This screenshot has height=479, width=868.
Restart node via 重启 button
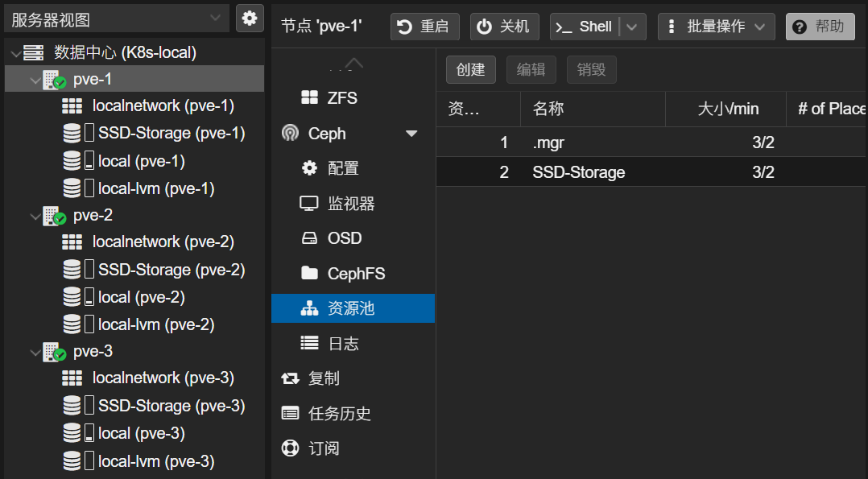[424, 26]
